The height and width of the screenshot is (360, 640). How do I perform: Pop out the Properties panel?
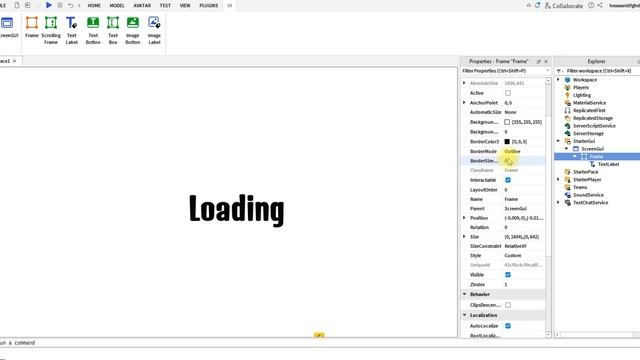coord(538,61)
